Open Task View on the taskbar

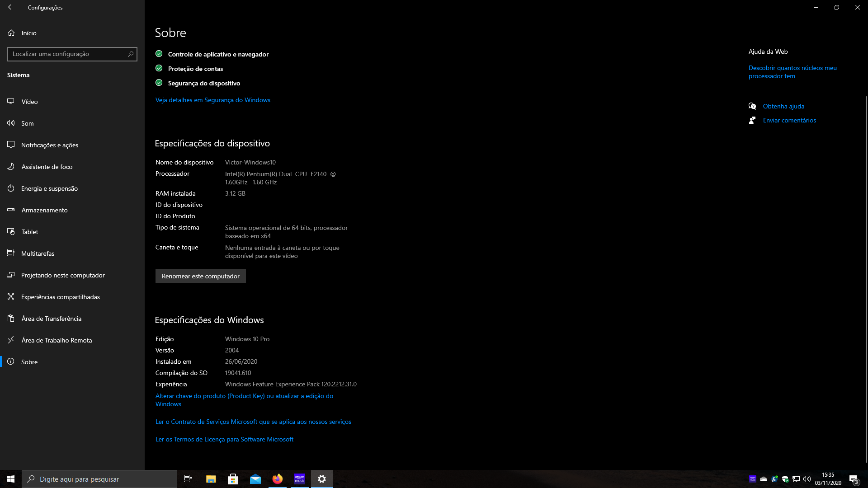click(x=188, y=479)
